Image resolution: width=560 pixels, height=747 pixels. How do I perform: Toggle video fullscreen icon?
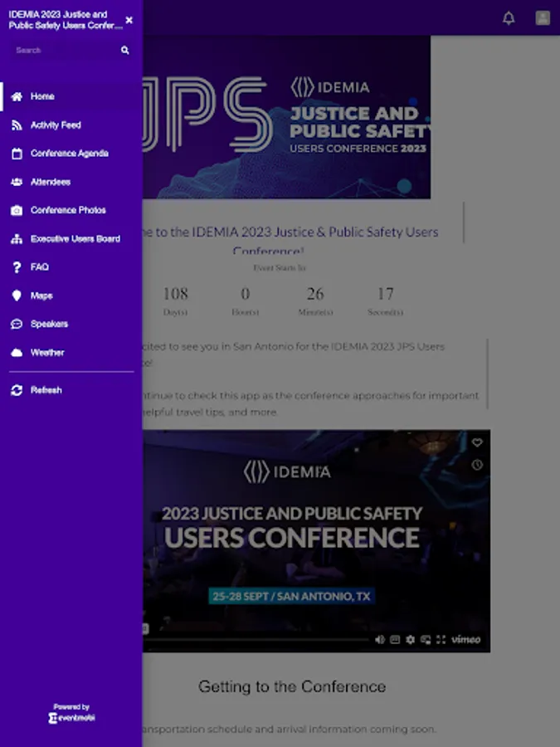click(x=441, y=639)
